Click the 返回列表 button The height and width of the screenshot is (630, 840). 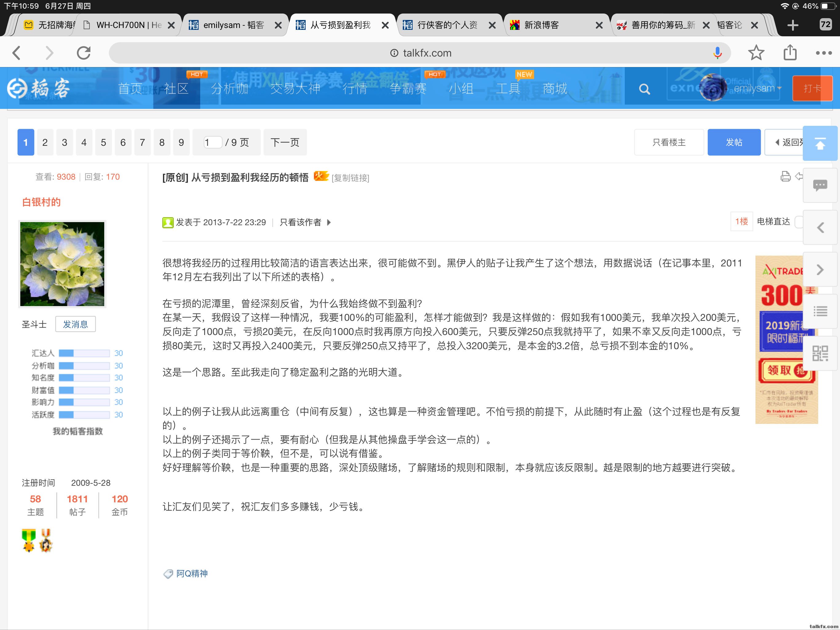point(784,142)
